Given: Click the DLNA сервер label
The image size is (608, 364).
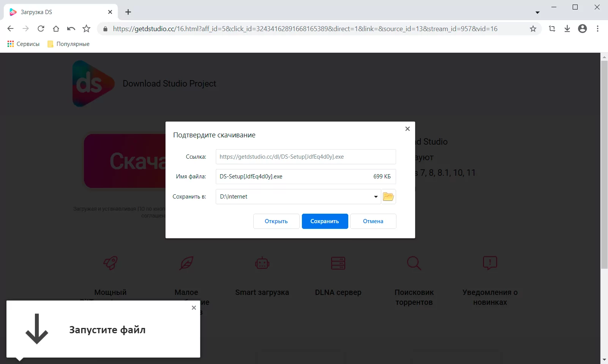Looking at the screenshot, I should pyautogui.click(x=338, y=292).
